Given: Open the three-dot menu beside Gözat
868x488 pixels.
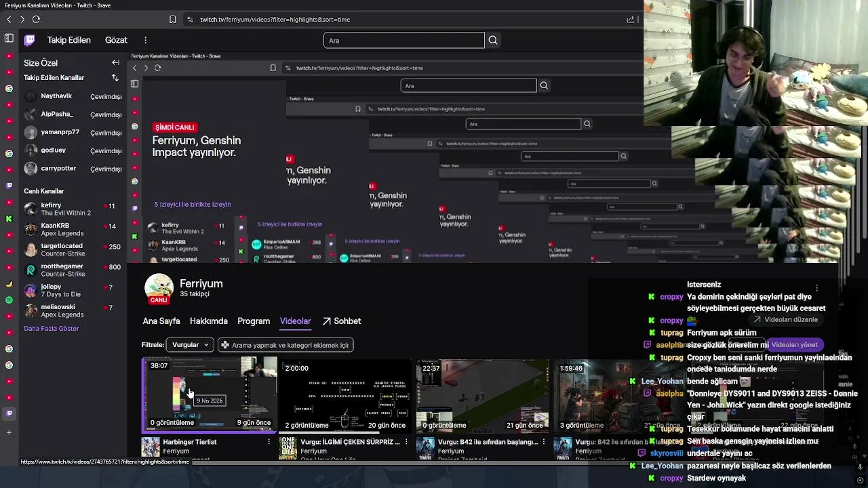Looking at the screenshot, I should 145,41.
